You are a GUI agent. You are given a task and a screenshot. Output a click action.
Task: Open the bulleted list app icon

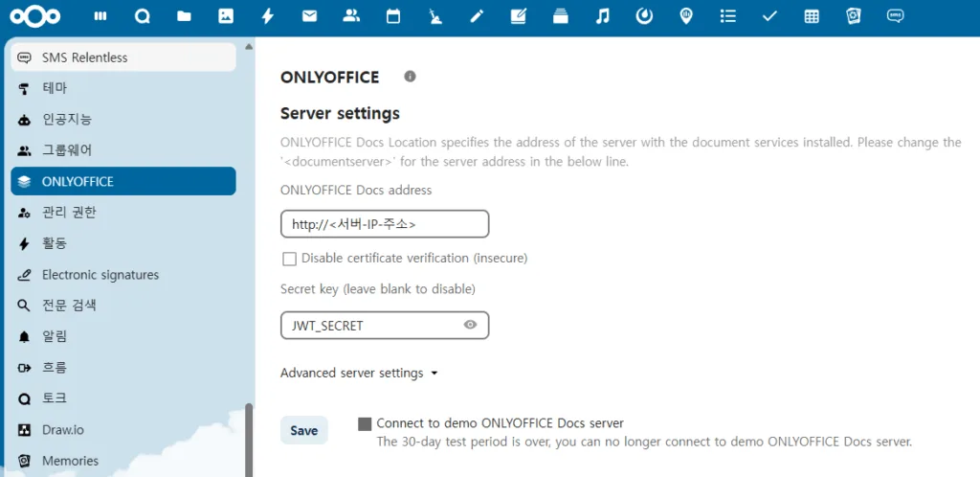pos(728,17)
